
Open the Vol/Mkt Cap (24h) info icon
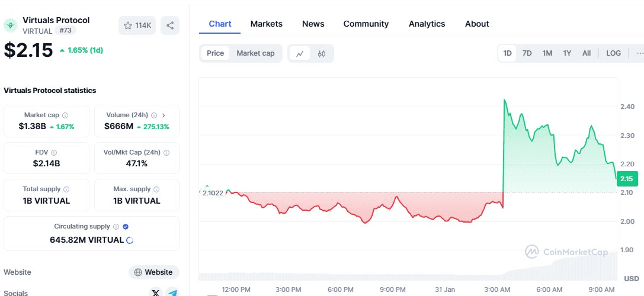(x=166, y=152)
